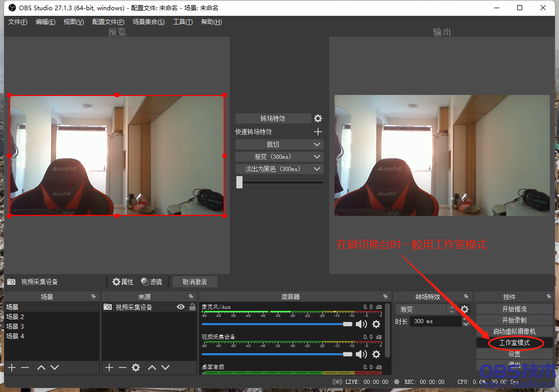Open the 渐变 transition type combo box
Viewport: 559px width, 392px height.
(426, 309)
